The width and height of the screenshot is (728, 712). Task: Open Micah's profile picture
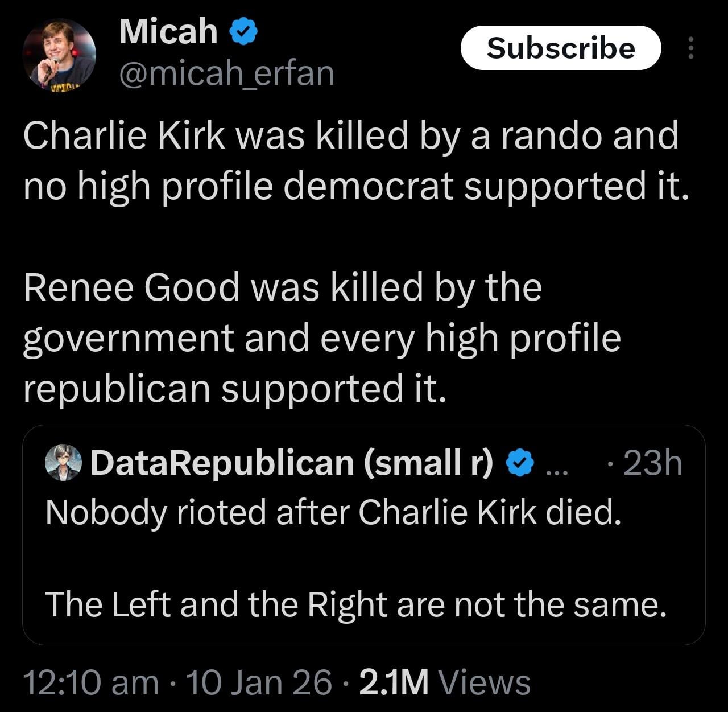click(x=59, y=55)
